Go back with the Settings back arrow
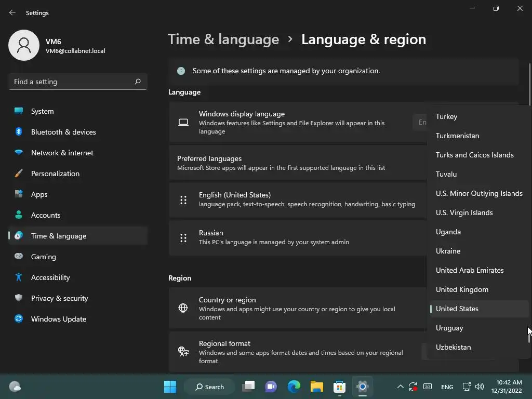This screenshot has width=532, height=399. click(x=12, y=12)
